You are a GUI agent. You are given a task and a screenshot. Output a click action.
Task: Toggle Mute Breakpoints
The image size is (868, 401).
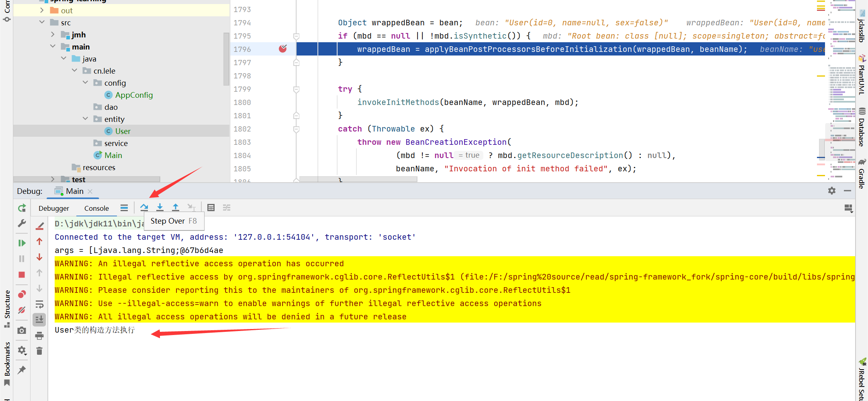pos(22,310)
